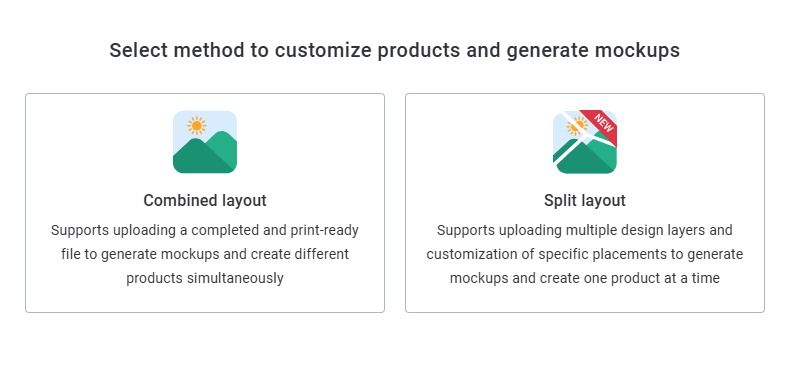Click the Split layout title text

click(585, 200)
